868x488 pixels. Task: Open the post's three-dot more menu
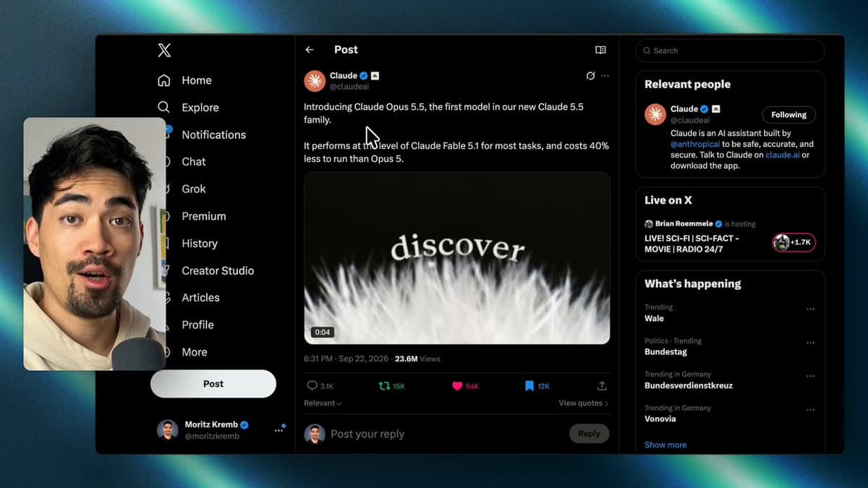pyautogui.click(x=605, y=76)
